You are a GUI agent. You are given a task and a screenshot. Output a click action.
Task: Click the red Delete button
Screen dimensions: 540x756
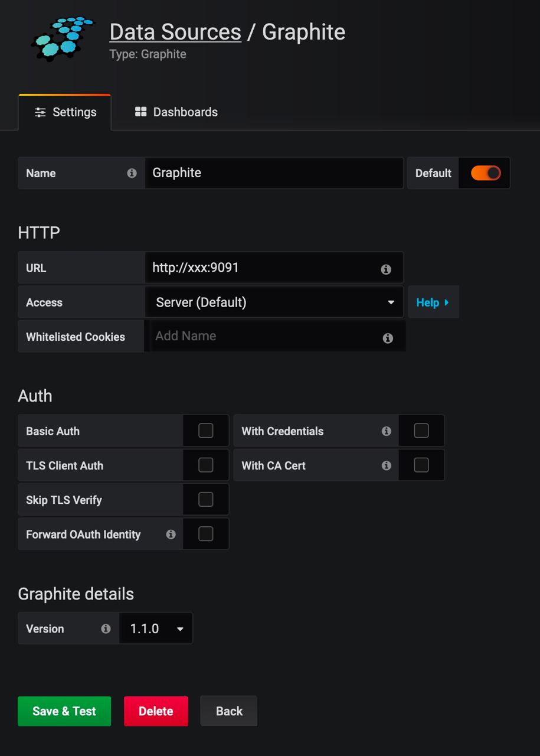(x=156, y=711)
